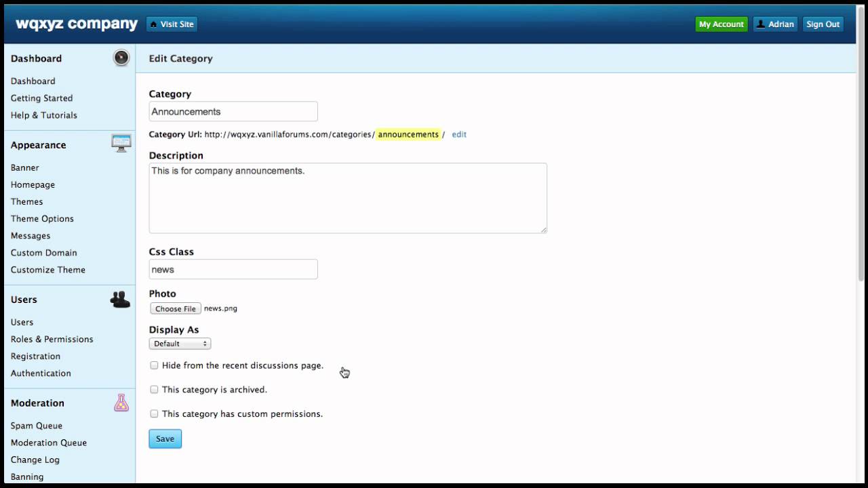The image size is (868, 488).
Task: Click the wqxyz company title
Action: tap(77, 24)
